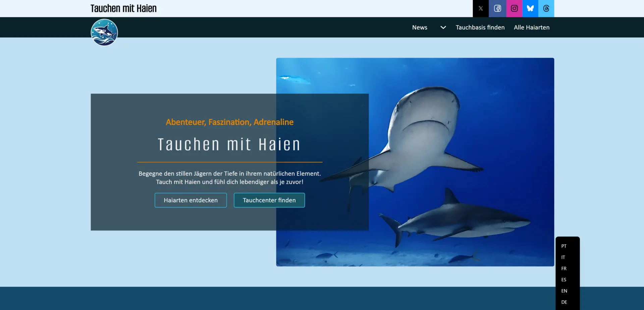Switch language to FR
The width and height of the screenshot is (644, 310).
point(564,268)
